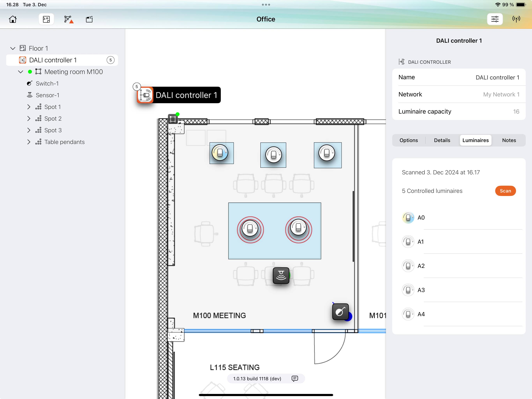Expand the Table pendants group

point(29,142)
